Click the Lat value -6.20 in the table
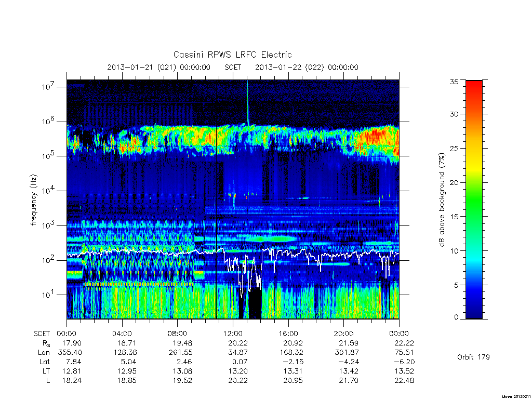 404,362
